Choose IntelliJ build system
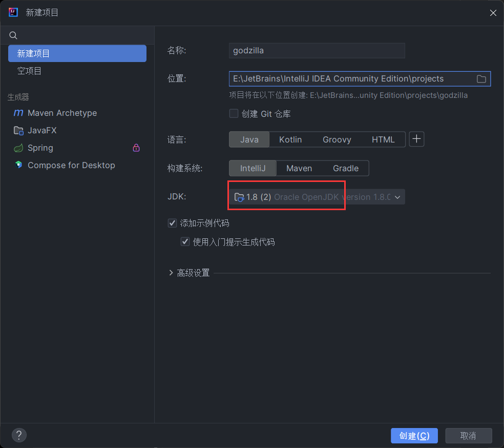The image size is (504, 448). pyautogui.click(x=253, y=168)
